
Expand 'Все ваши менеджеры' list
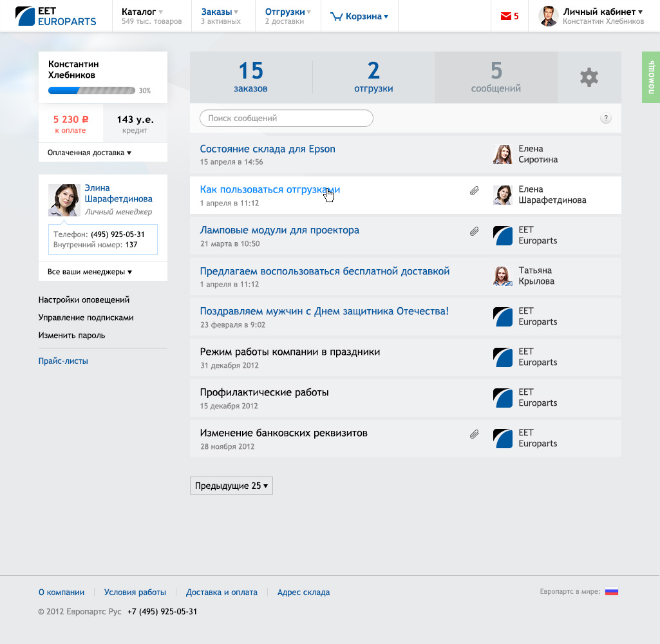click(90, 272)
